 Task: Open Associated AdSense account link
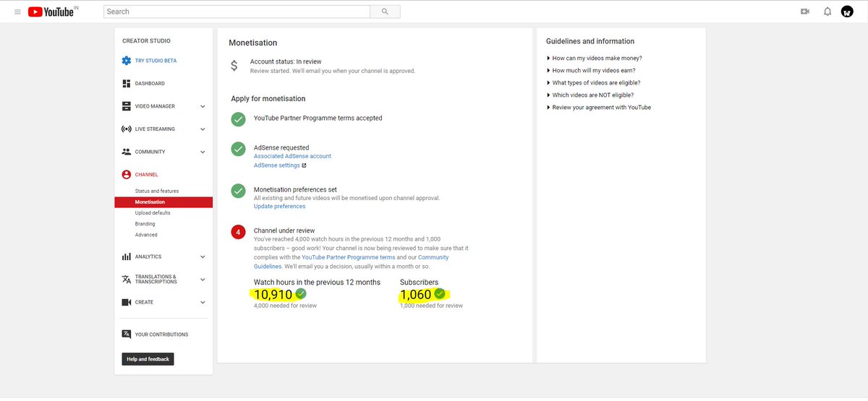(292, 156)
